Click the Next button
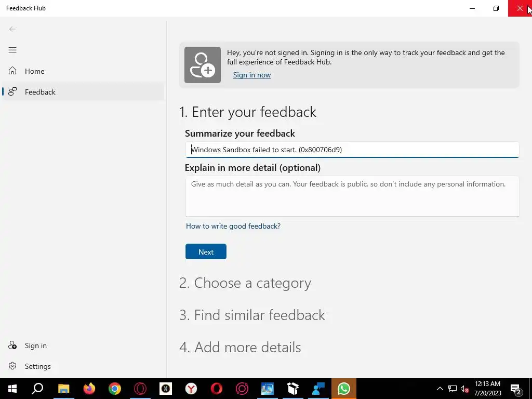The image size is (532, 399). click(206, 252)
